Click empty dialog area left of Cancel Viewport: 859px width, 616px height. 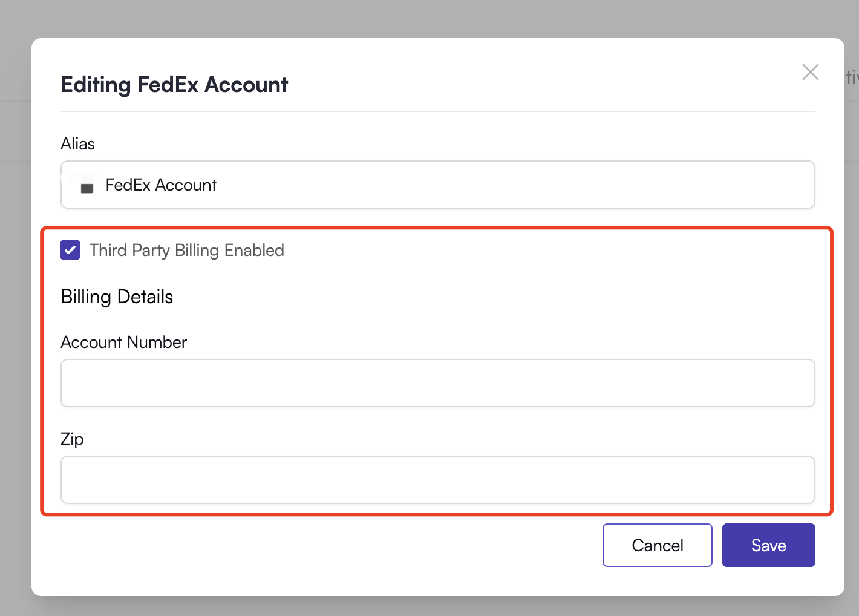click(x=315, y=545)
